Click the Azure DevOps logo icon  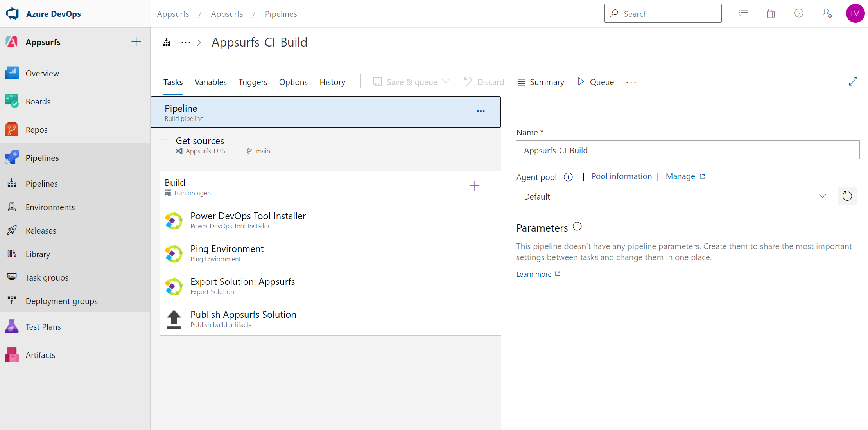tap(13, 14)
